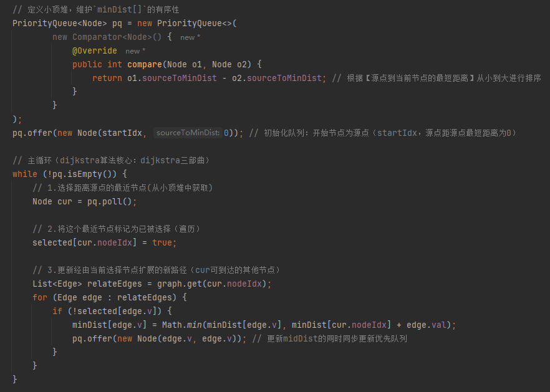Screen dimensions: 550x392
Task: Click startIdx argument inside new Node(startIdx, …)
Action: coord(125,133)
